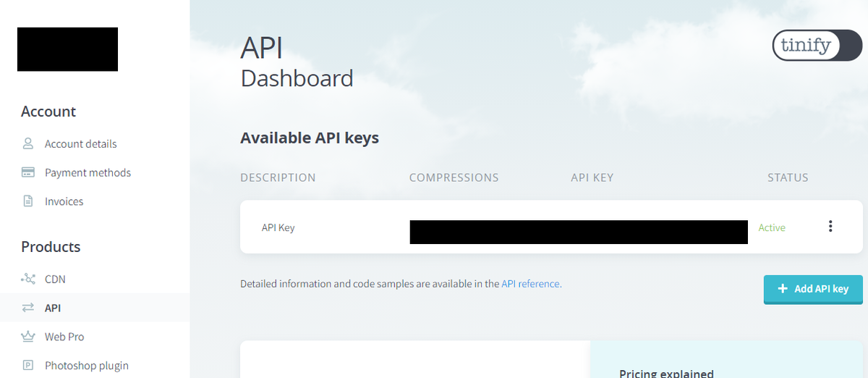Click the 'API Key' description cell
This screenshot has width=868, height=378.
click(278, 227)
